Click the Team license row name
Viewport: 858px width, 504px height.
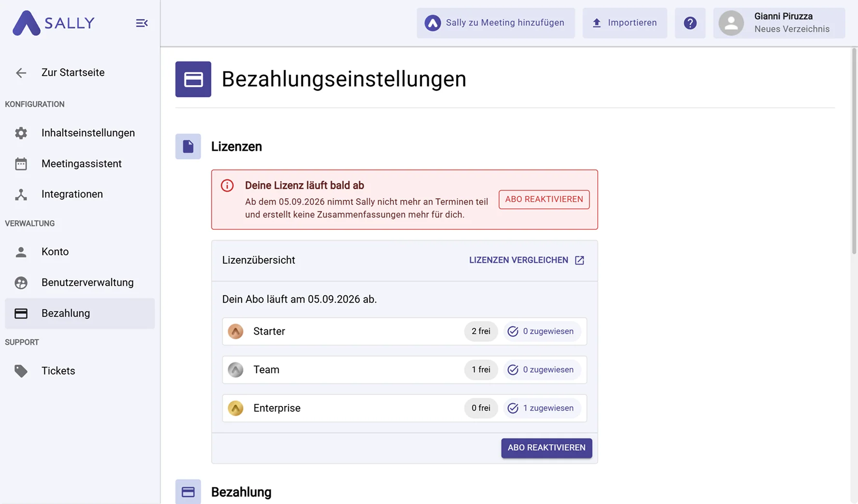pos(266,370)
